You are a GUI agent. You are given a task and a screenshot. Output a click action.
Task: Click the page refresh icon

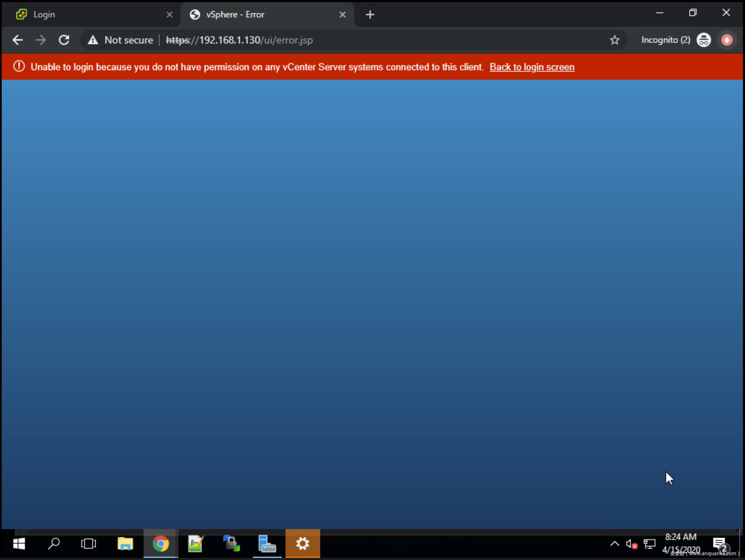coord(63,40)
